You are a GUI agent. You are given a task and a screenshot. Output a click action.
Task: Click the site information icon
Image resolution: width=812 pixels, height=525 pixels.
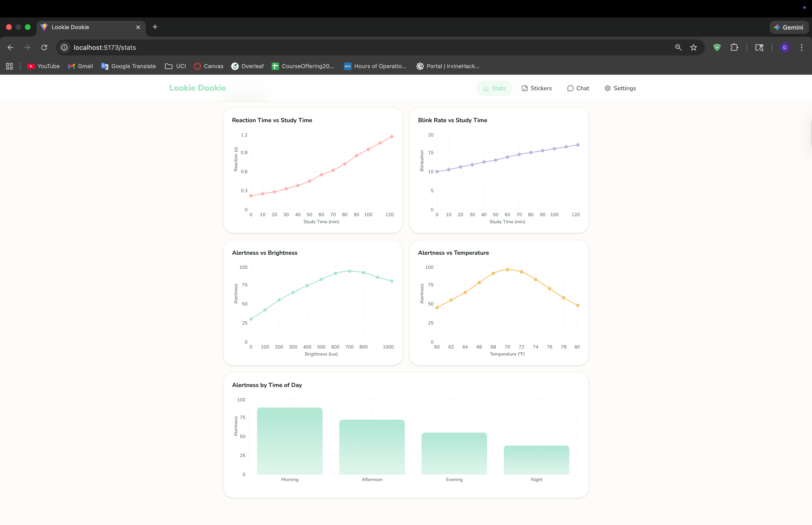(64, 47)
